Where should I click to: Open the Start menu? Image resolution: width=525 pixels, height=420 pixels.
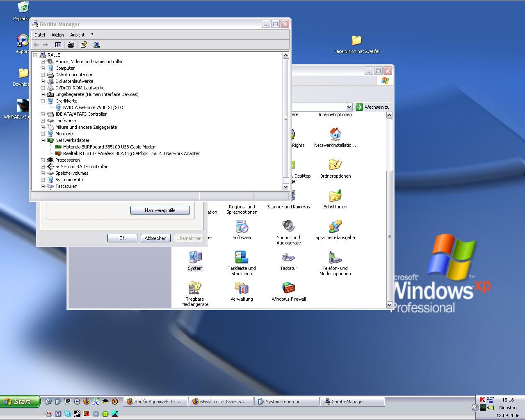(x=20, y=402)
